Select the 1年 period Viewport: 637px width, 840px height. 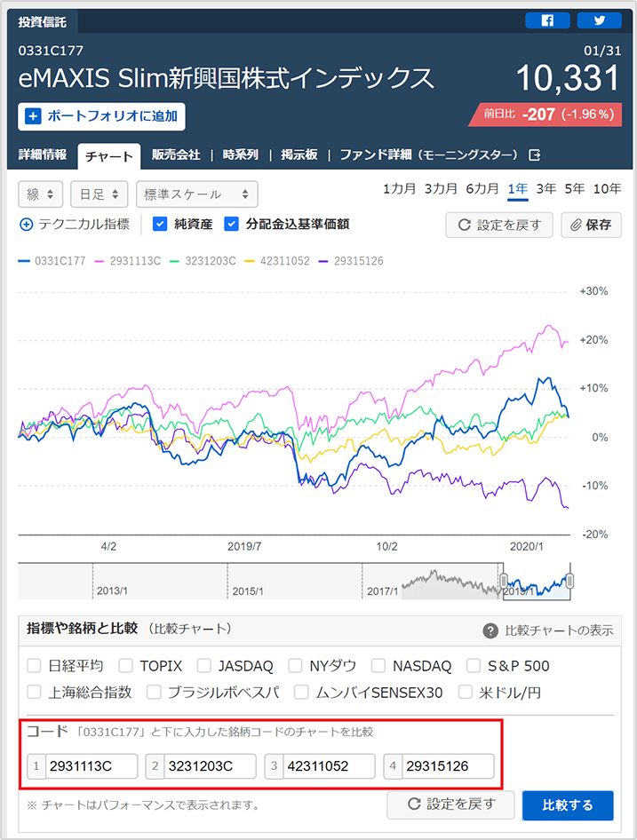[518, 188]
